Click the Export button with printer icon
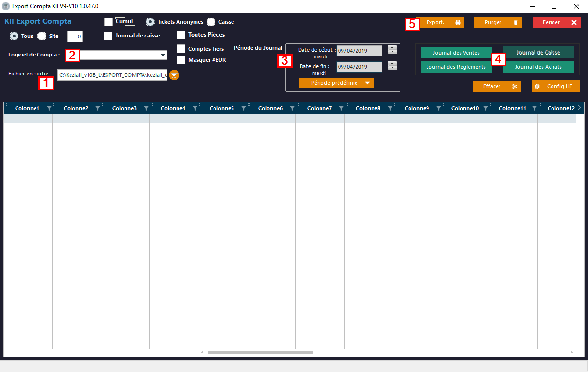This screenshot has width=588, height=372. click(442, 22)
